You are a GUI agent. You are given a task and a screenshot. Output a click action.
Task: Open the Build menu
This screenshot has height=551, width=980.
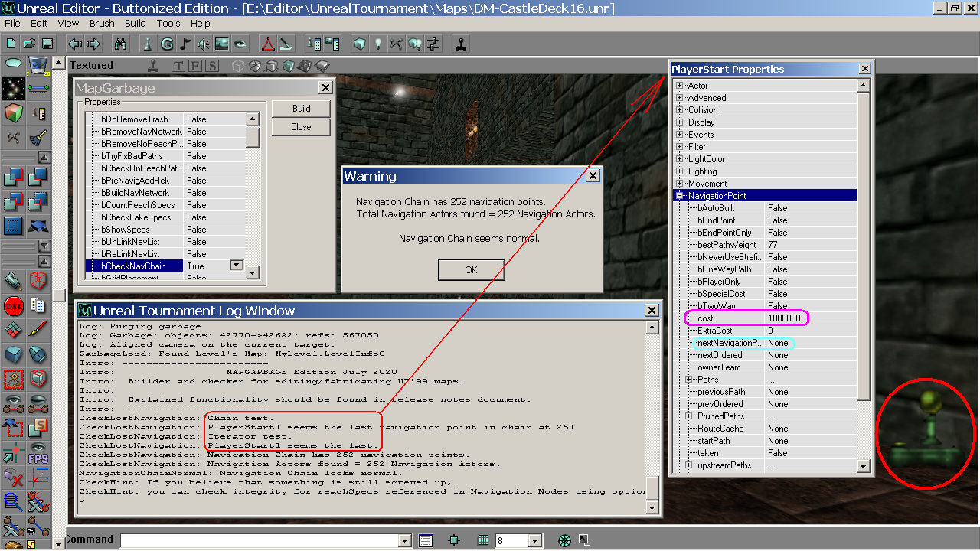pos(136,24)
